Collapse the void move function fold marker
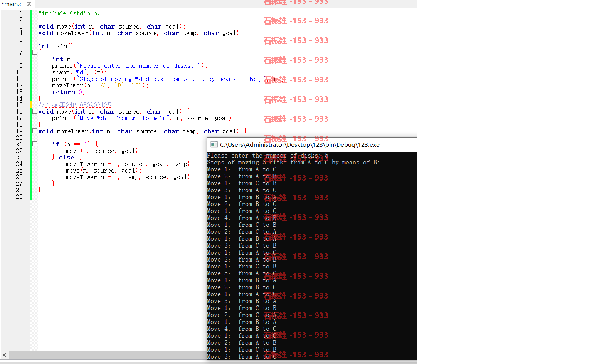Screen dimensions: 592x364 click(x=35, y=111)
